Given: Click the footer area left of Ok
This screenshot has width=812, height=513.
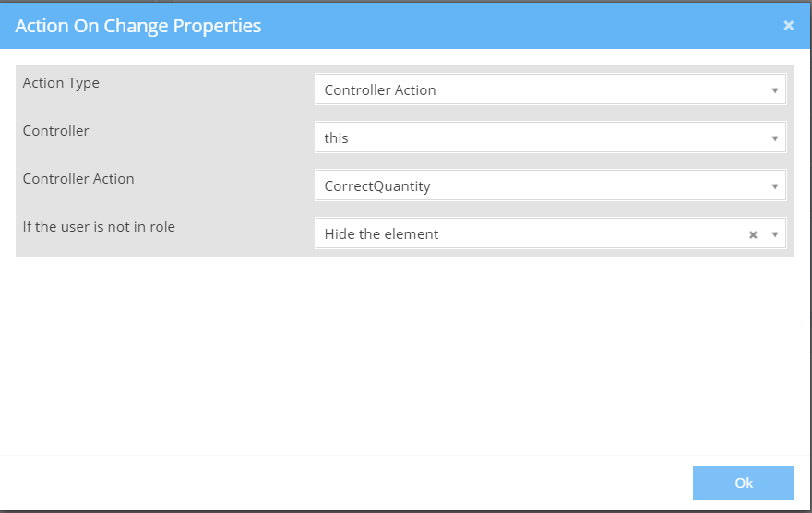Looking at the screenshot, I should click(369, 483).
